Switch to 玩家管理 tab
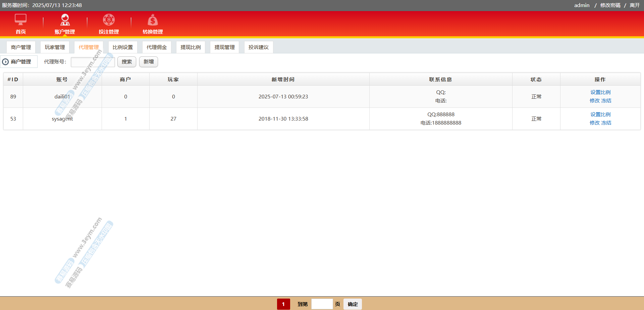The width and height of the screenshot is (644, 310). tap(55, 47)
